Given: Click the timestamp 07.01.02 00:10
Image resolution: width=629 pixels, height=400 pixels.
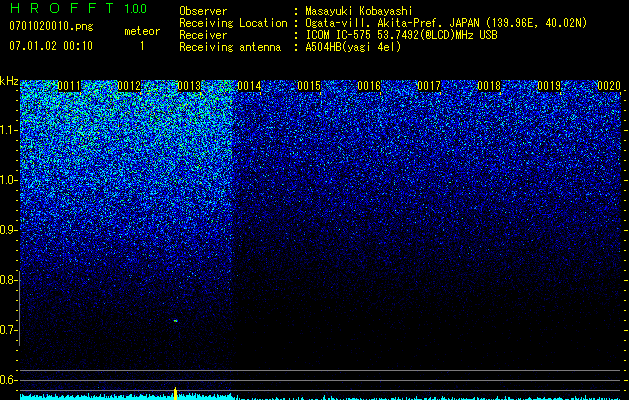Looking at the screenshot, I should coord(51,46).
